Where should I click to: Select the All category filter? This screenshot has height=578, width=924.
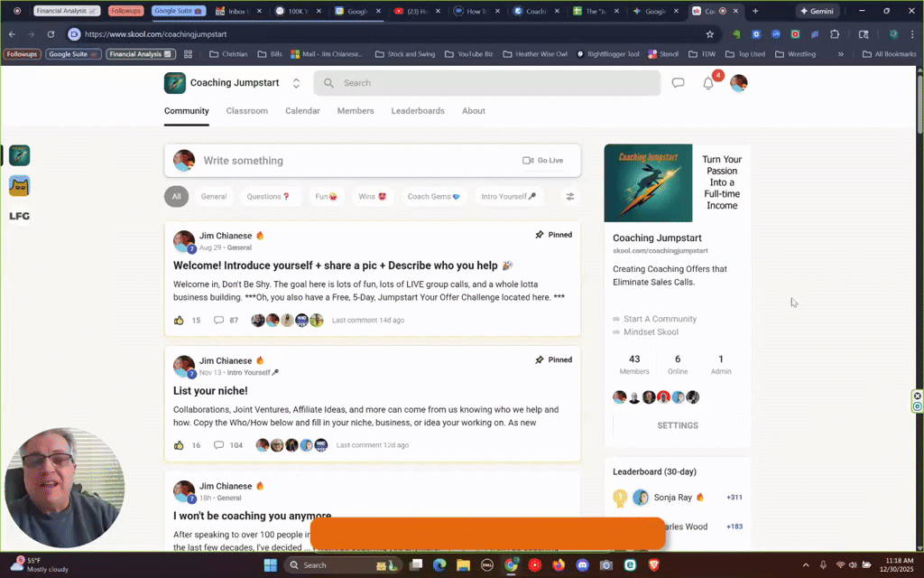coord(176,196)
